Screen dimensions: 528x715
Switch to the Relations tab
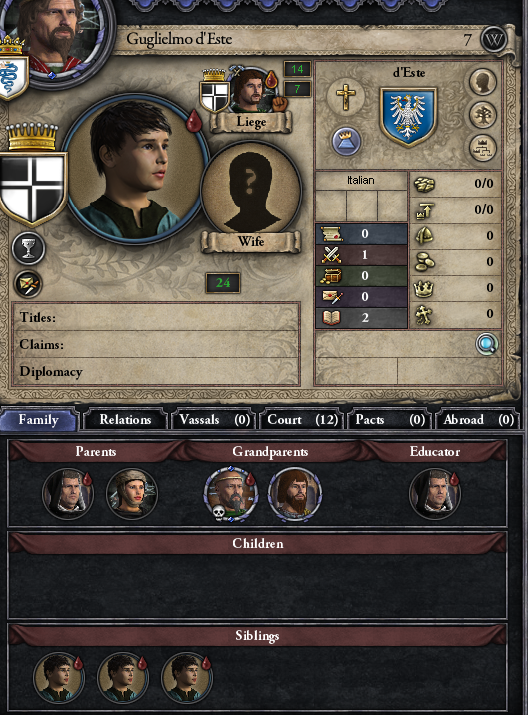pos(124,420)
